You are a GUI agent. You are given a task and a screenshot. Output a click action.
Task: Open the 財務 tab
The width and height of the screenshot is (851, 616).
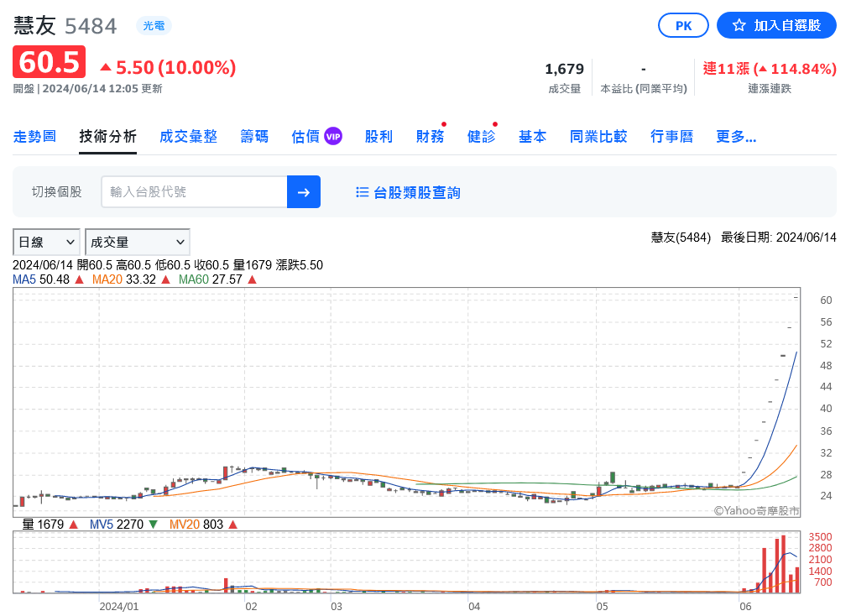click(x=430, y=136)
